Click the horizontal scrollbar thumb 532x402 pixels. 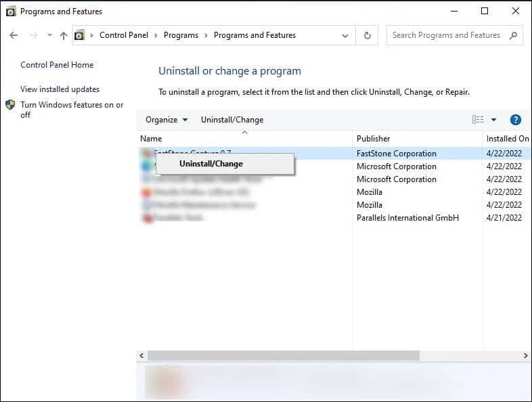[284, 355]
